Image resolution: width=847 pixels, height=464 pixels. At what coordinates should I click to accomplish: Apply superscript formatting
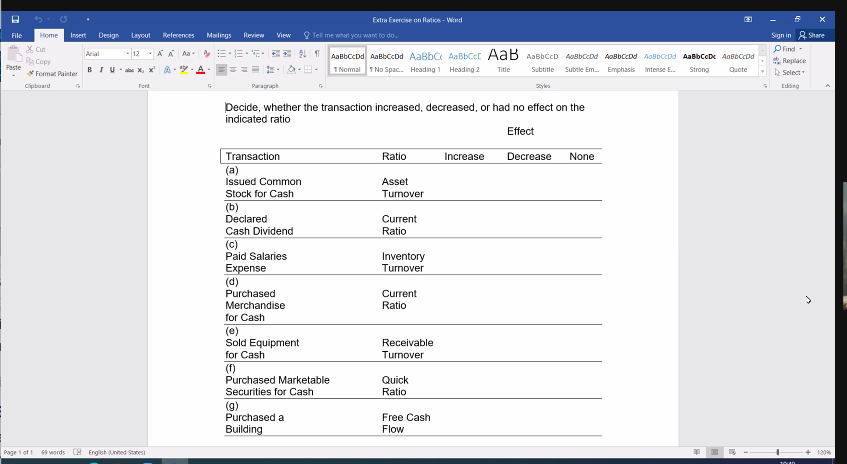click(x=152, y=70)
